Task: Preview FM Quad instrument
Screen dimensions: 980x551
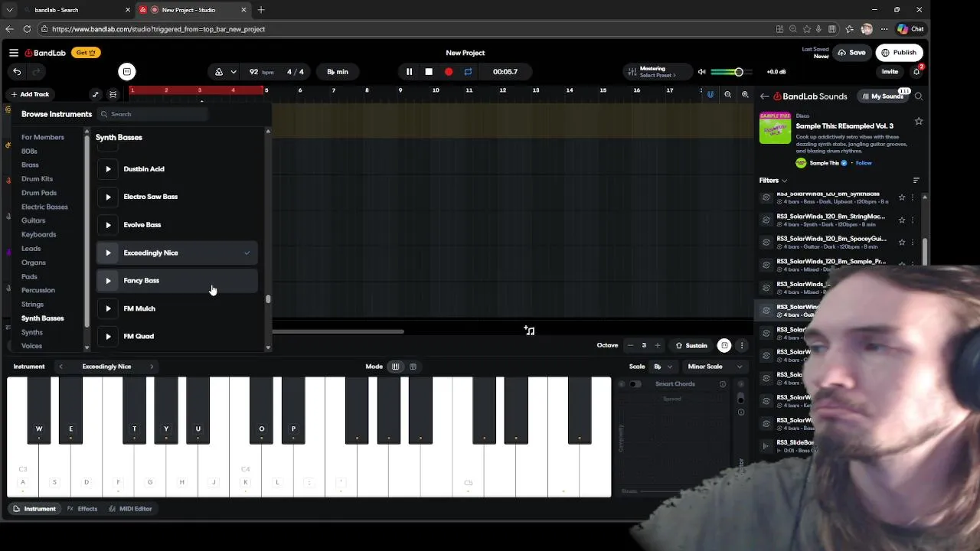Action: [108, 337]
